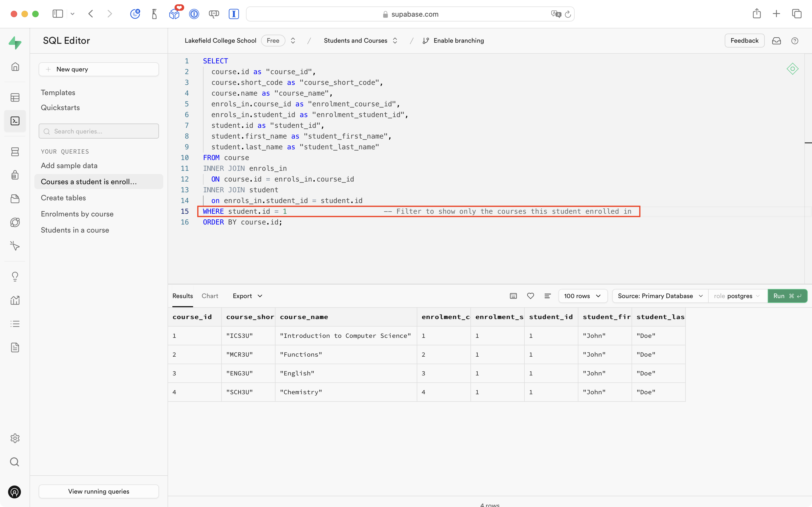This screenshot has height=507, width=812.
Task: Click the Search queries input field
Action: pyautogui.click(x=99, y=131)
